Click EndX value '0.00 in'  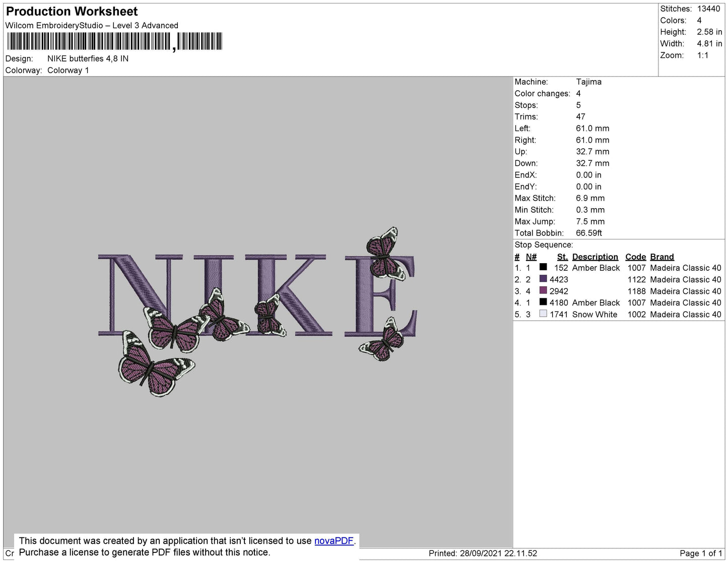(588, 175)
